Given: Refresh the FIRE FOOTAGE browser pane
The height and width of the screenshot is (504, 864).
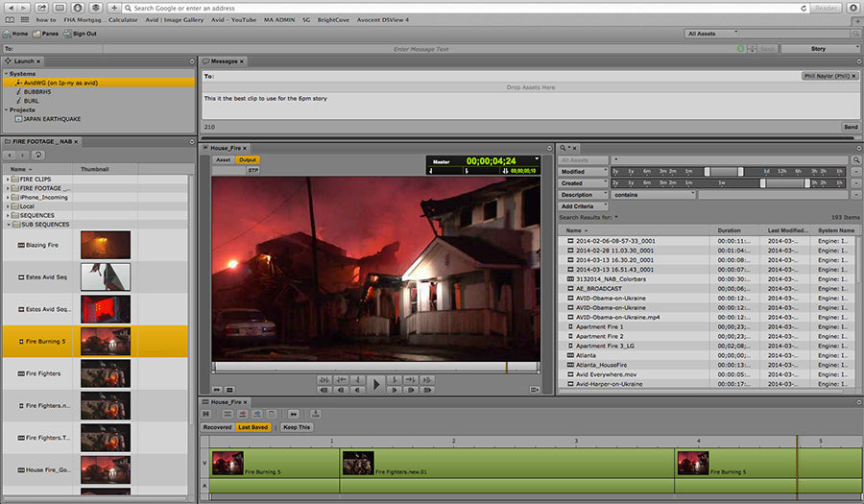Looking at the screenshot, I should (x=37, y=156).
